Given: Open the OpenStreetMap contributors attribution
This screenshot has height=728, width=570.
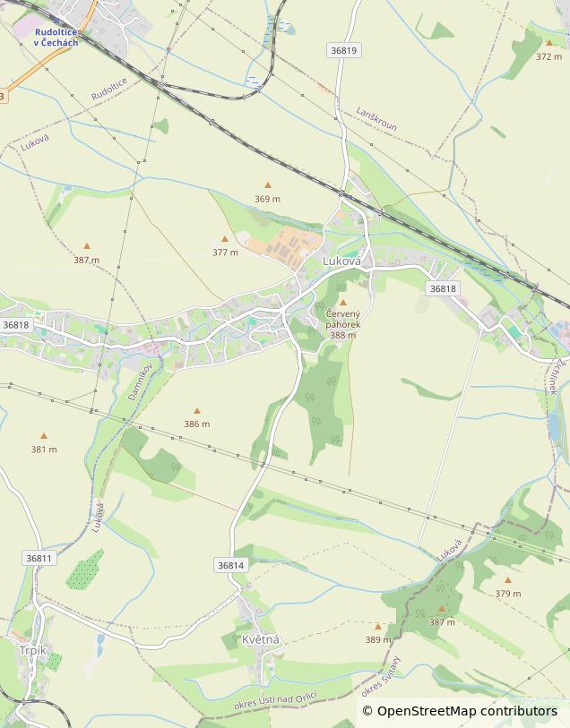Looking at the screenshot, I should click(467, 711).
